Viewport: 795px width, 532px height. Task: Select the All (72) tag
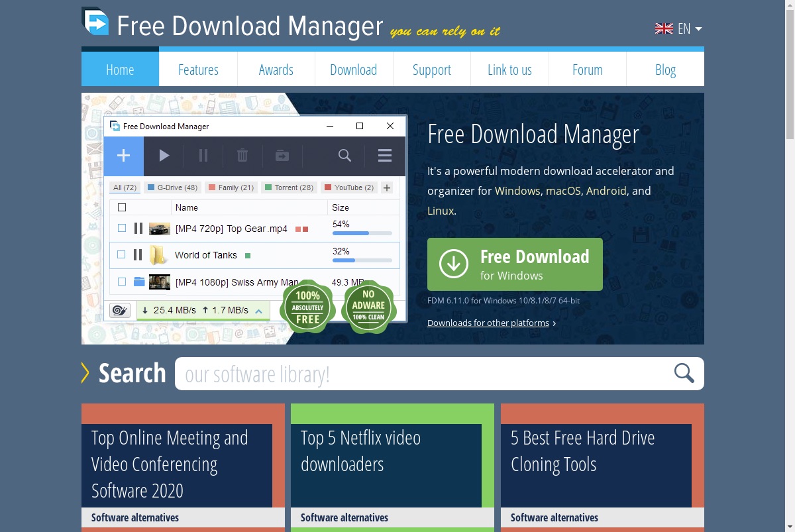click(x=125, y=187)
